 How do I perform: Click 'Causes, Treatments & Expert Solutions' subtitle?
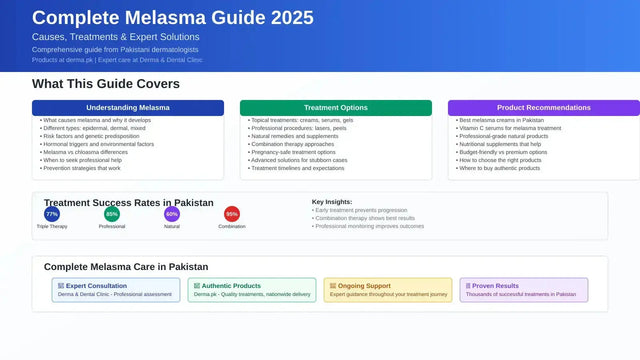116,37
